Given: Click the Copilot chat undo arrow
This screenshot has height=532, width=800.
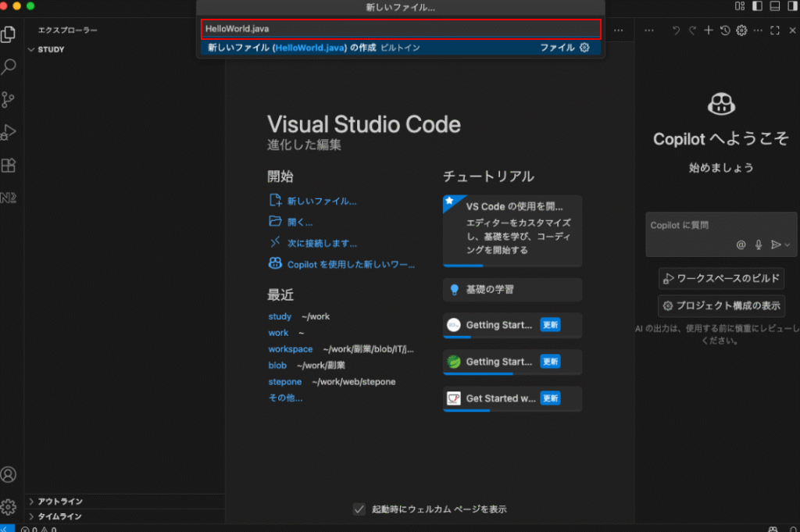Looking at the screenshot, I should coord(676,30).
